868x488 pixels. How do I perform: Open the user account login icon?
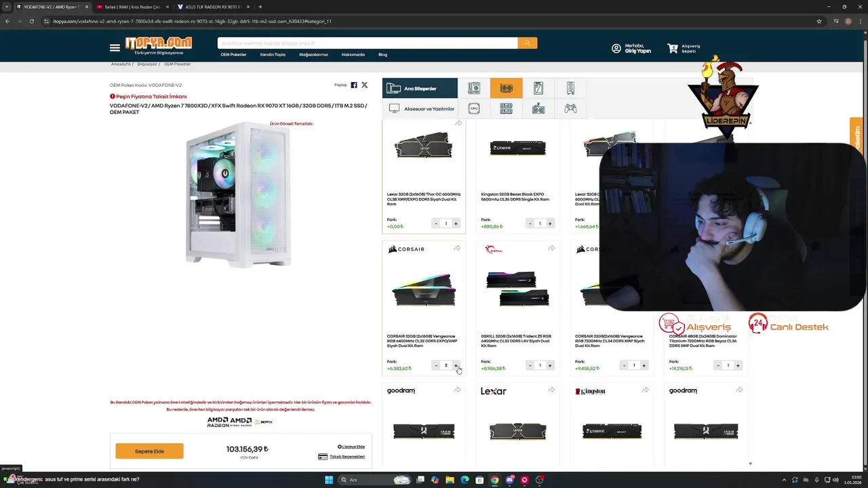[x=616, y=49]
